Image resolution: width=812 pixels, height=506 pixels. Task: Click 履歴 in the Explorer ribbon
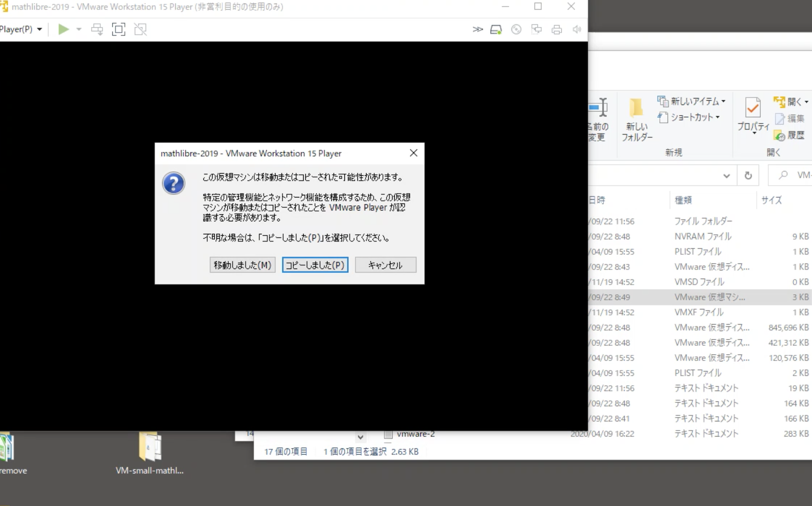790,135
